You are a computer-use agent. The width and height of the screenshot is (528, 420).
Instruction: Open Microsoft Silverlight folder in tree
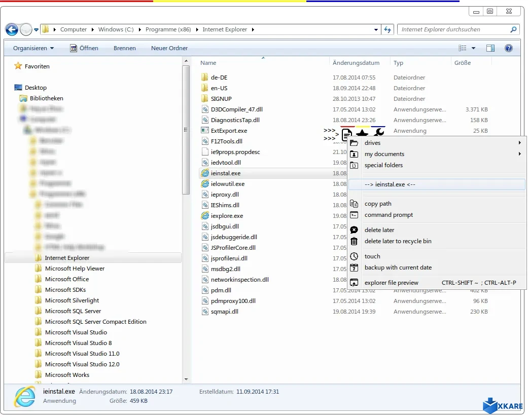click(x=72, y=300)
